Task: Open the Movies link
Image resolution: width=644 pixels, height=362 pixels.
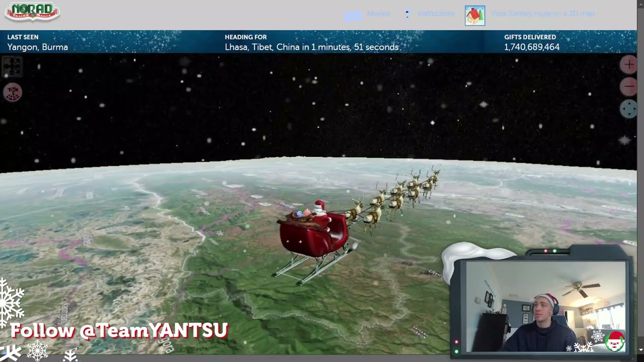Action: click(x=378, y=14)
